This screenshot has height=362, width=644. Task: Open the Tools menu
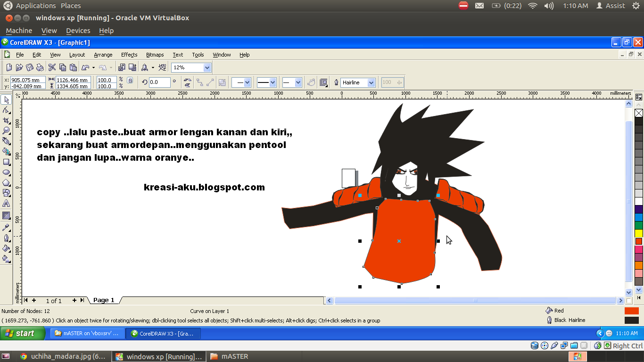tap(198, 55)
